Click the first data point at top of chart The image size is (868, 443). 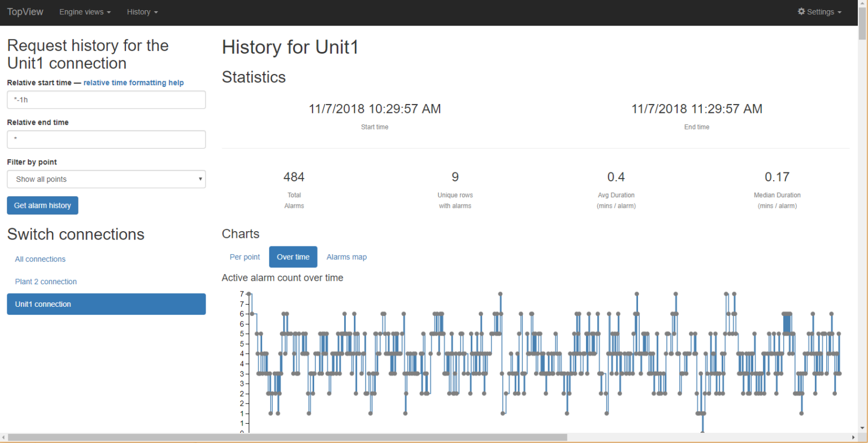coord(249,294)
